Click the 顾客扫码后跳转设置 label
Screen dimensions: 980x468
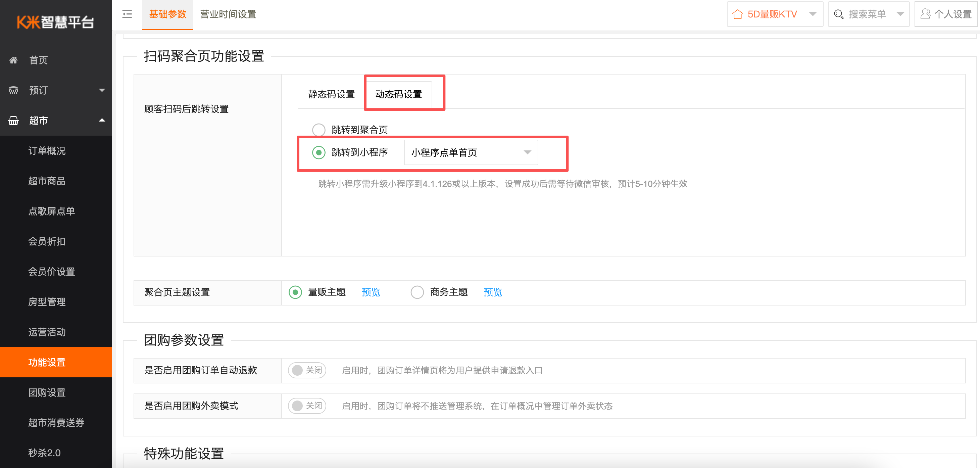pyautogui.click(x=186, y=109)
